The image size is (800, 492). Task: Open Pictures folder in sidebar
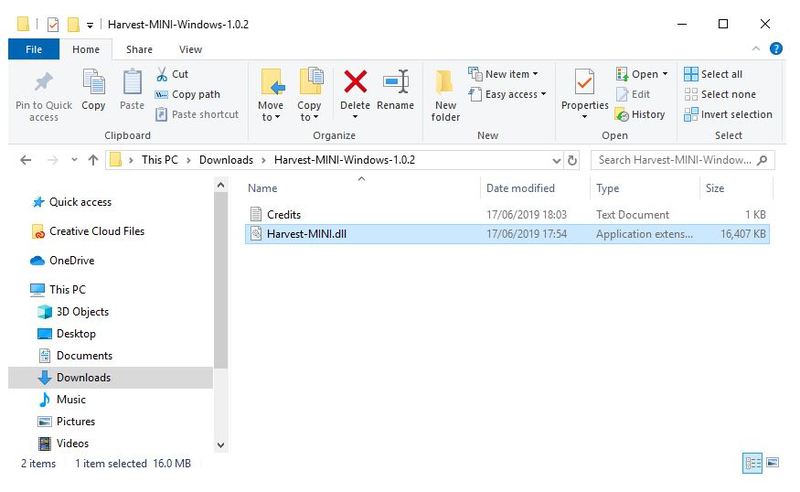click(76, 422)
